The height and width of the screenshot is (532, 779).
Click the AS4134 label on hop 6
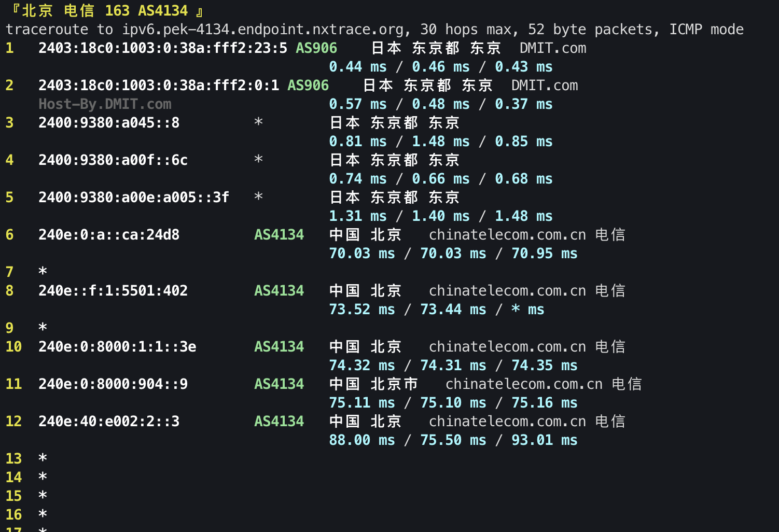click(x=279, y=234)
